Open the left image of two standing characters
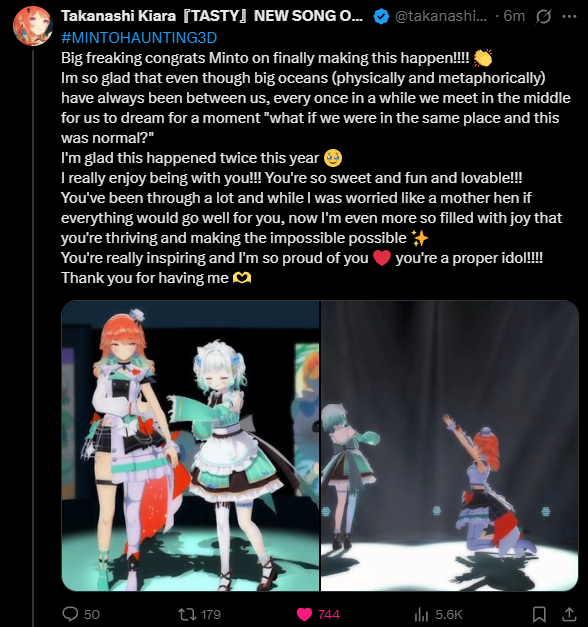This screenshot has width=588, height=627. (190, 445)
